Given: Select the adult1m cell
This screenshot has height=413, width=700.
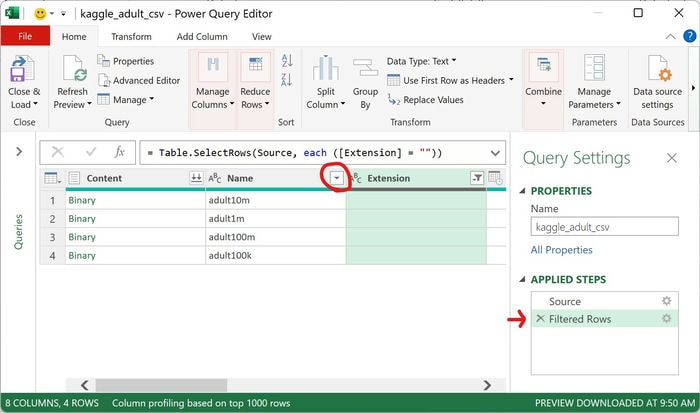Looking at the screenshot, I should [275, 219].
